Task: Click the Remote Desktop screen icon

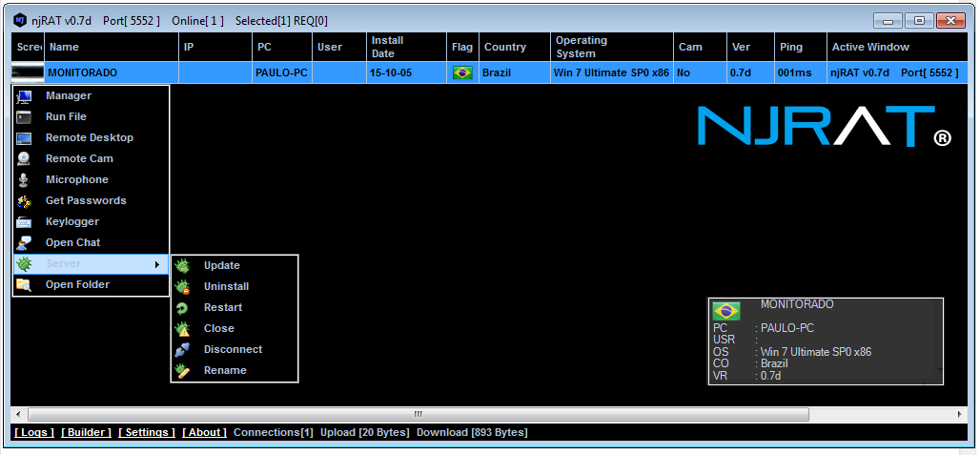Action: pyautogui.click(x=24, y=138)
